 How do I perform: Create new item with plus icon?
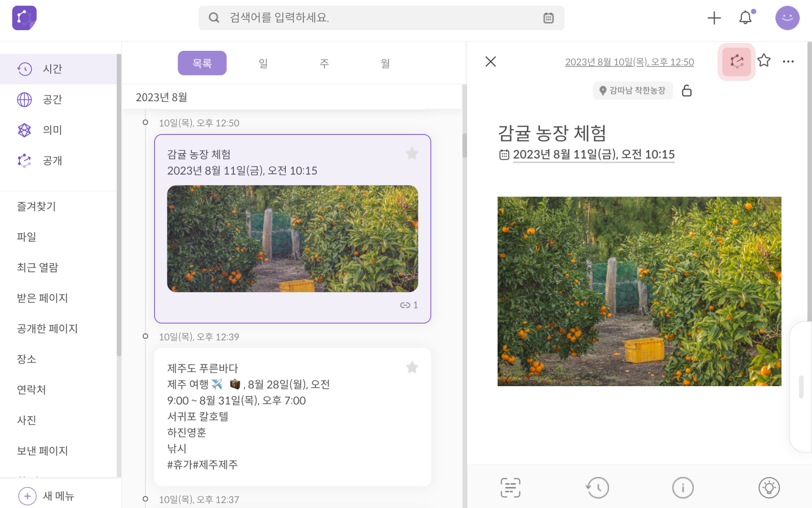pyautogui.click(x=714, y=18)
